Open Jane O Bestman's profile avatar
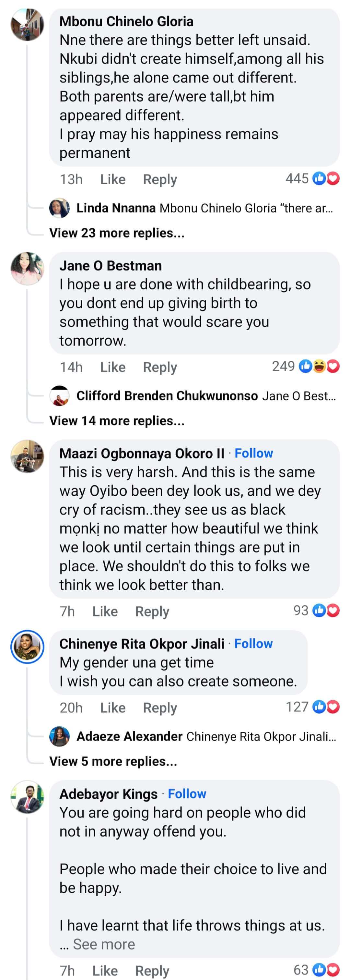Image resolution: width=350 pixels, height=980 pixels. click(x=27, y=268)
